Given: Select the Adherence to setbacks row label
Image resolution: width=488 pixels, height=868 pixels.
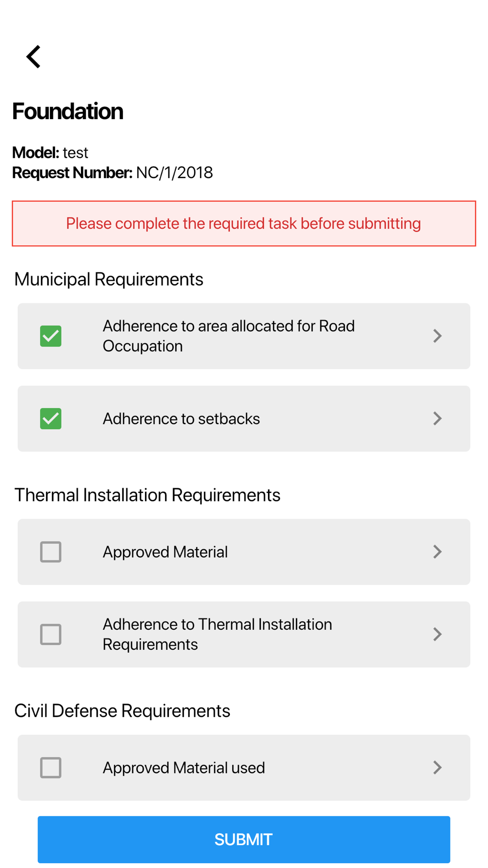Looking at the screenshot, I should pyautogui.click(x=181, y=419).
